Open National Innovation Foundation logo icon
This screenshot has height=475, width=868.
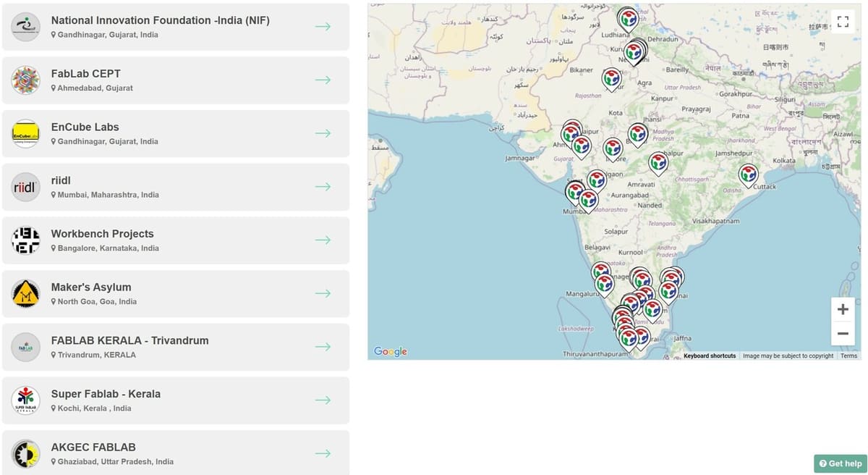pyautogui.click(x=25, y=27)
